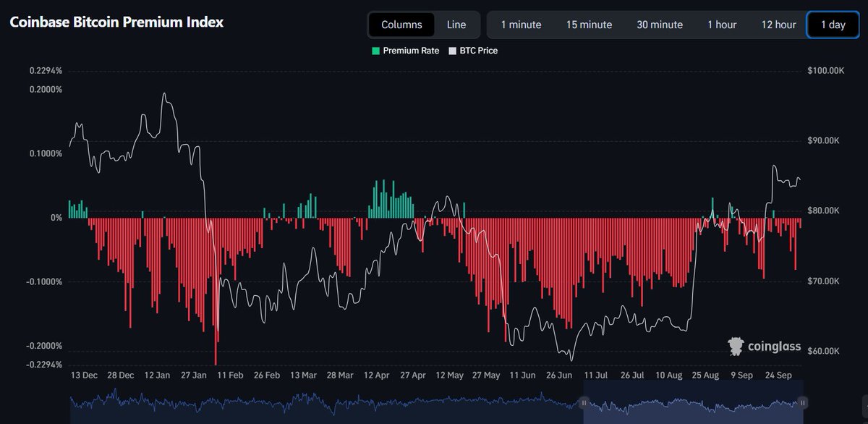The width and height of the screenshot is (868, 424).
Task: Click the 9 Sep date label
Action: [742, 376]
